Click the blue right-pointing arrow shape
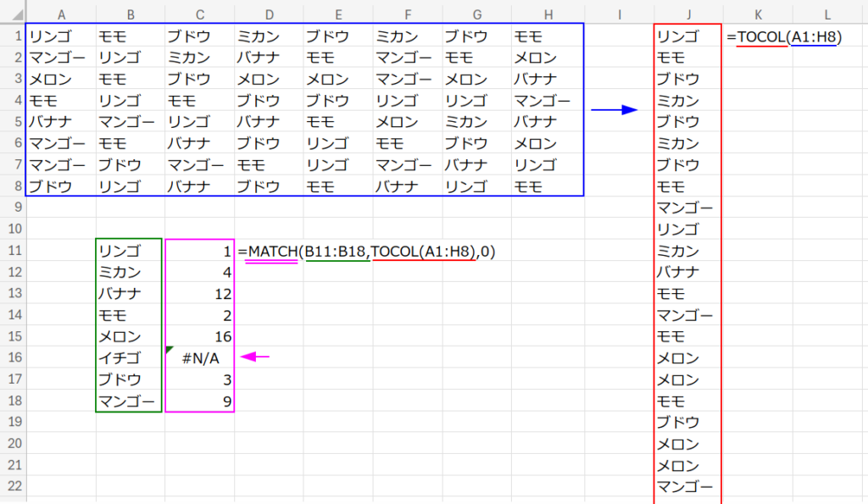The width and height of the screenshot is (868, 504). pyautogui.click(x=614, y=110)
